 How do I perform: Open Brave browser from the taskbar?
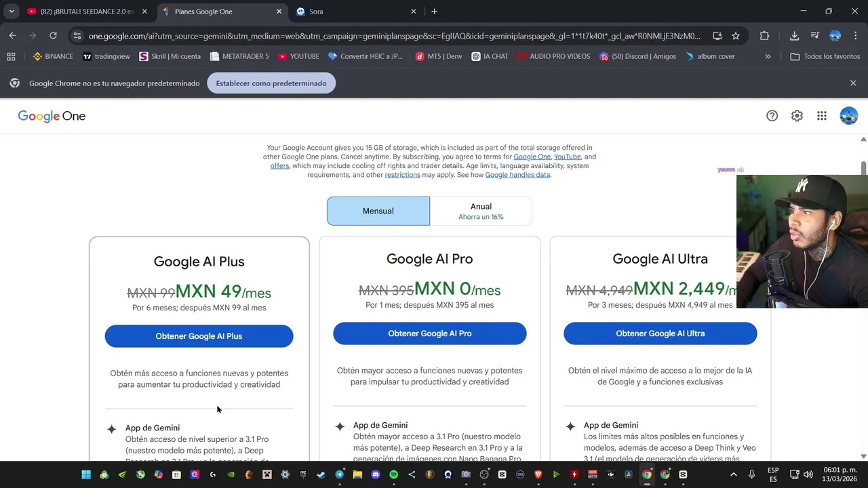[x=538, y=474]
